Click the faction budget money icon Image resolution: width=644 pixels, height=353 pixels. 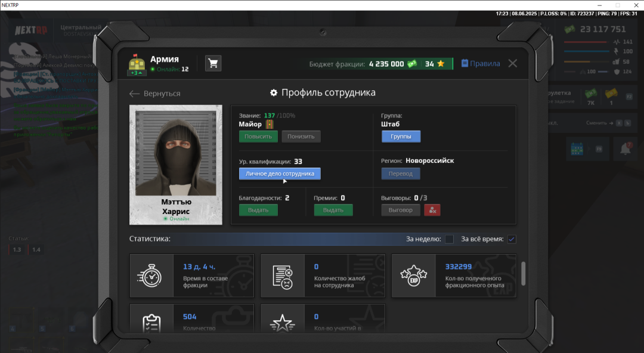click(x=412, y=64)
